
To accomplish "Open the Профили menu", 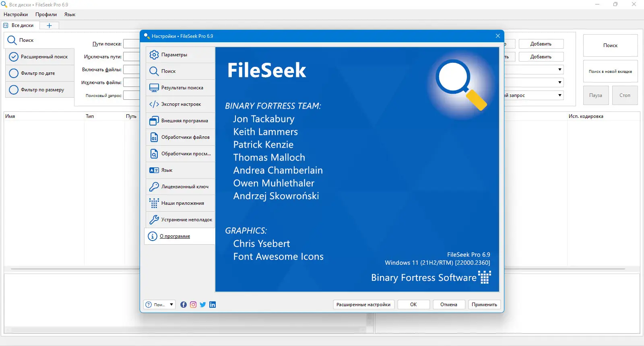I will tap(46, 14).
